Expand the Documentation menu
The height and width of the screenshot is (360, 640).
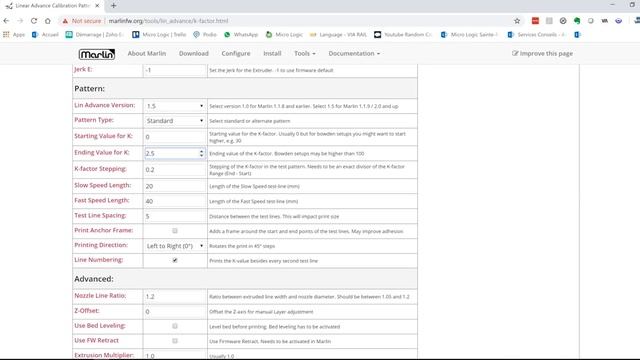[354, 53]
